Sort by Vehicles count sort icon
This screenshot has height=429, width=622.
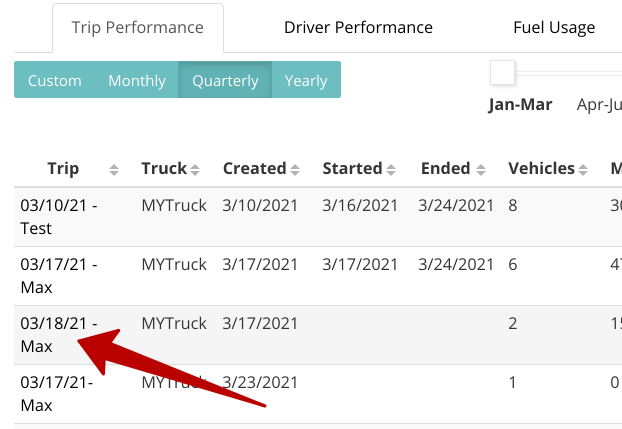pos(583,170)
